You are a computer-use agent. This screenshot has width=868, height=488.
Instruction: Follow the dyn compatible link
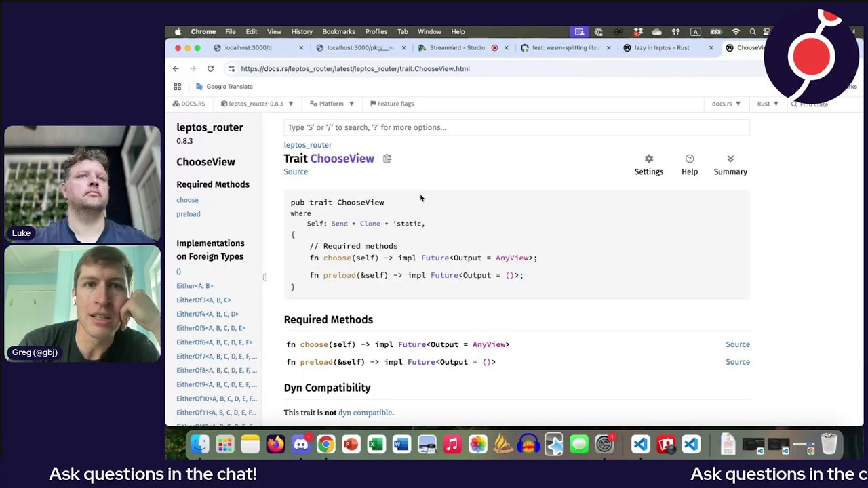(365, 413)
